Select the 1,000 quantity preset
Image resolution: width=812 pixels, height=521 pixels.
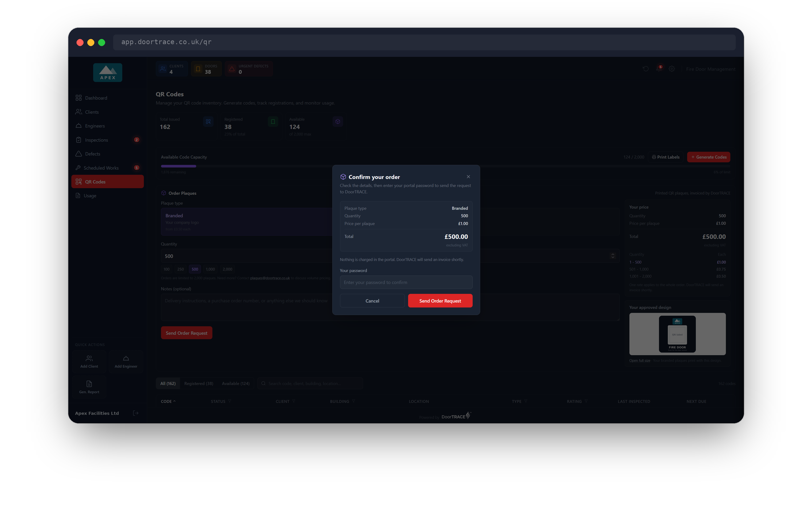tap(210, 269)
